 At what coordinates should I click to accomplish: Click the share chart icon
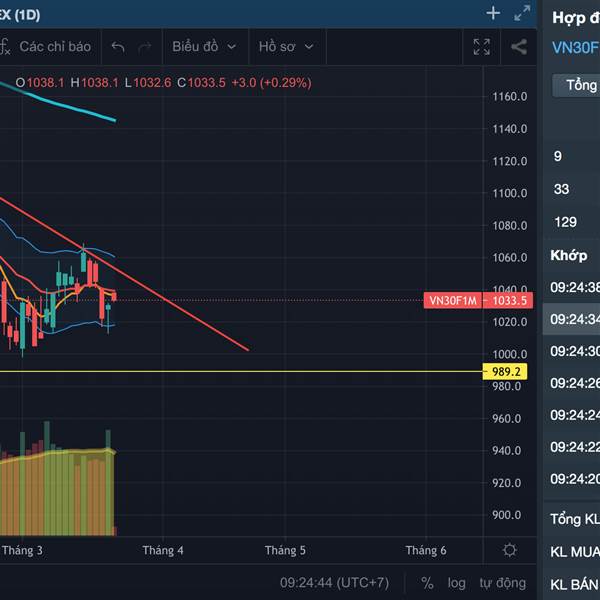coord(519,47)
